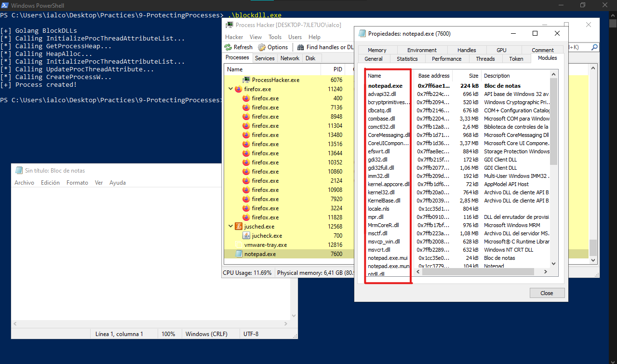Maximize the notepad properties dialog

click(535, 34)
